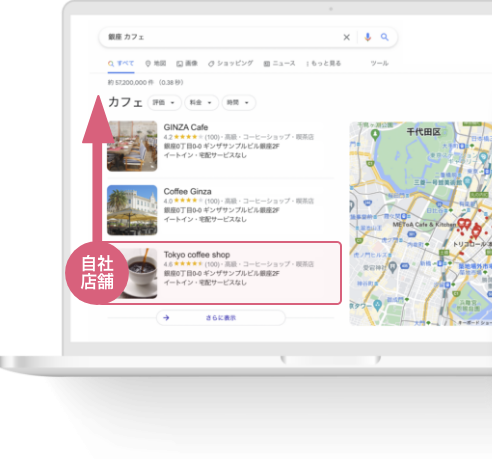Start voice search with the microphone icon
This screenshot has width=492, height=459.
point(368,37)
